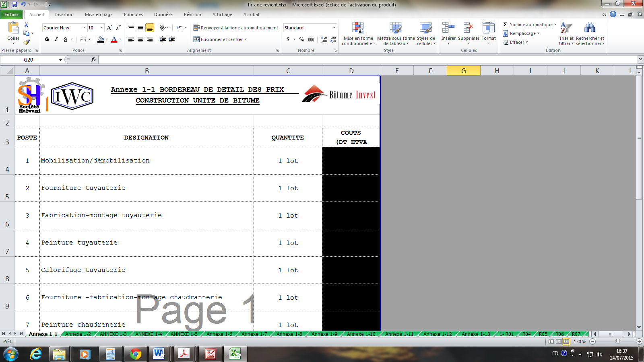This screenshot has width=644, height=362.
Task: Toggle italic formatting (I)
Action: tap(56, 39)
